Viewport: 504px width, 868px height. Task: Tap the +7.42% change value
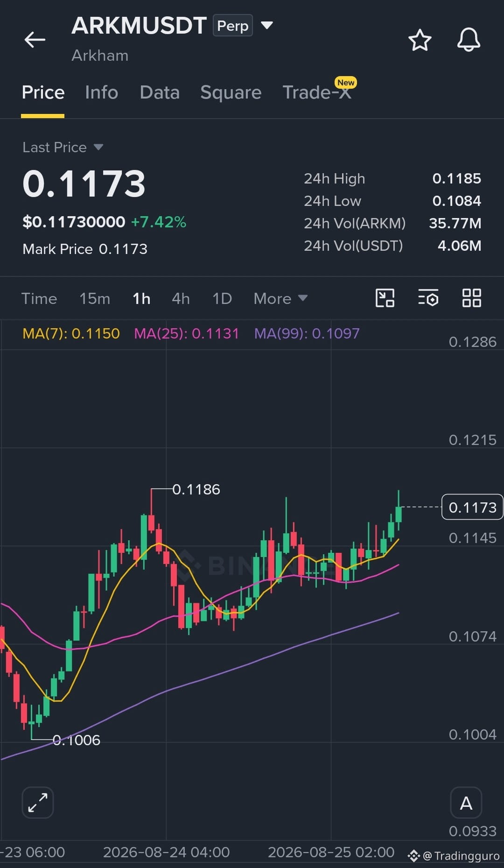159,222
